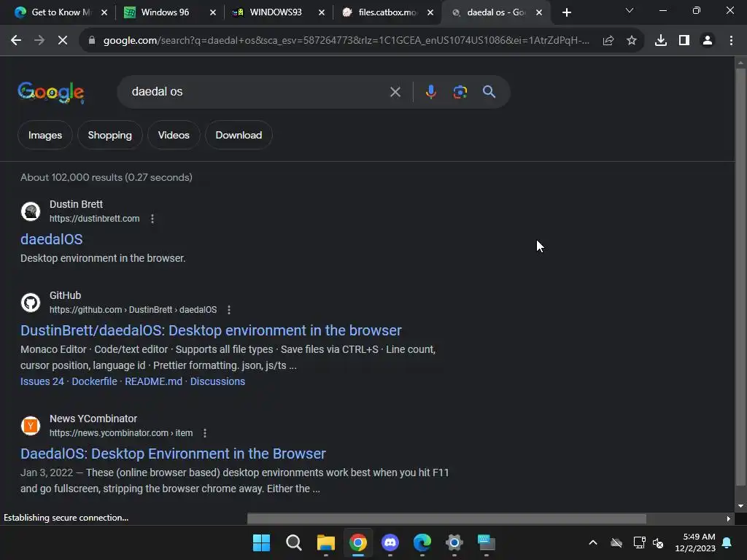Click the scroll right arrow
The image size is (747, 560).
[728, 518]
